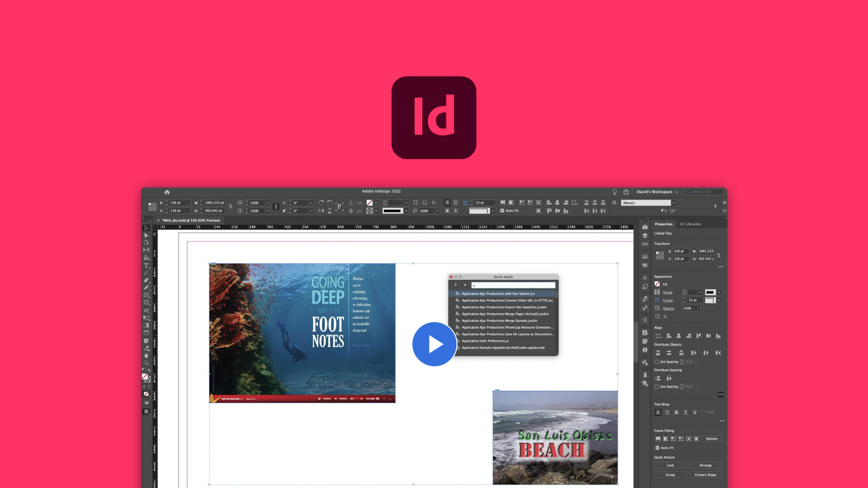Click the Convert Shape quick action button
Viewport: 868px width, 488px height.
(706, 475)
